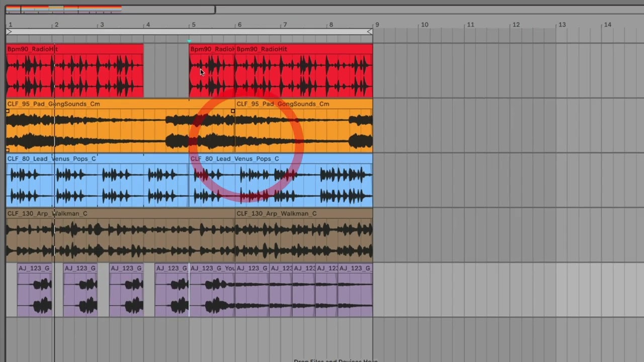Select the AJ_123_G_You clip on the purple track
The width and height of the screenshot is (644, 362).
pos(212,290)
